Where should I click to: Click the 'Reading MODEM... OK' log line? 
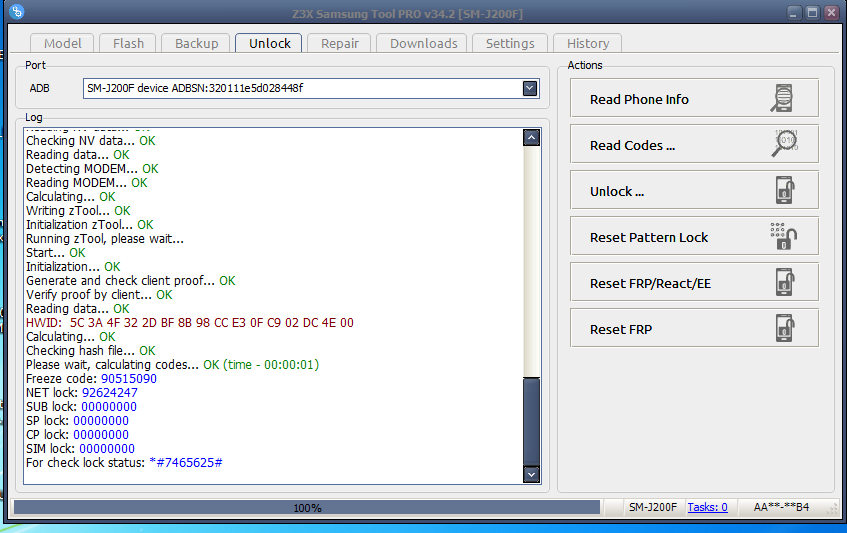click(86, 183)
